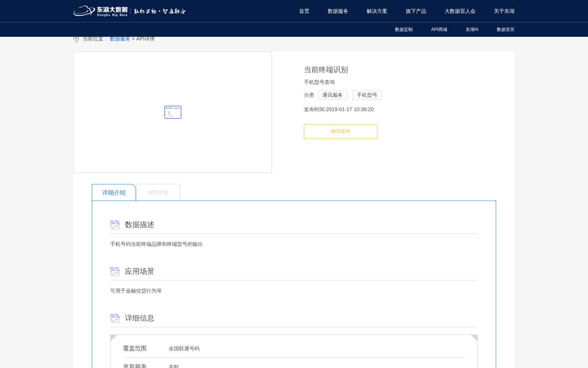Click the chart icon beside 应用场景

[x=115, y=272]
